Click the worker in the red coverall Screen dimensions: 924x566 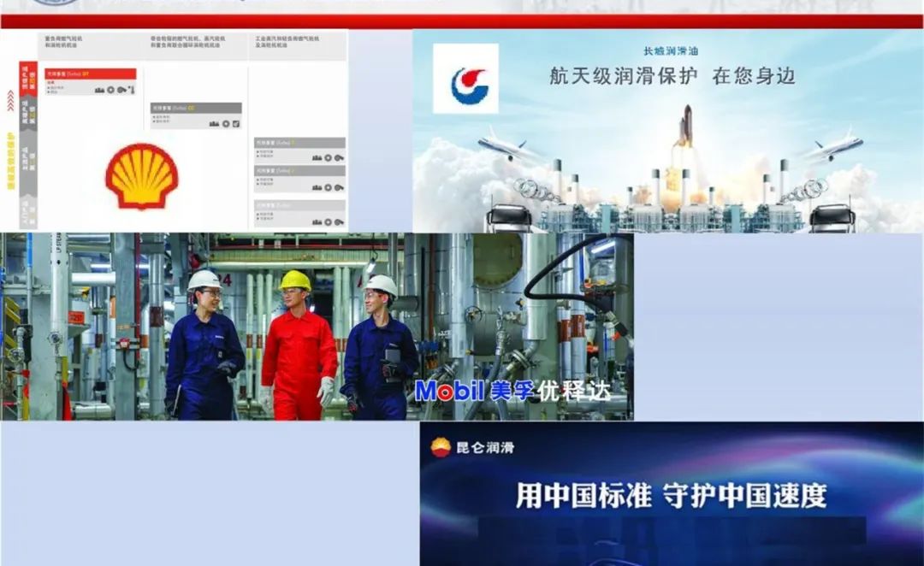299,345
